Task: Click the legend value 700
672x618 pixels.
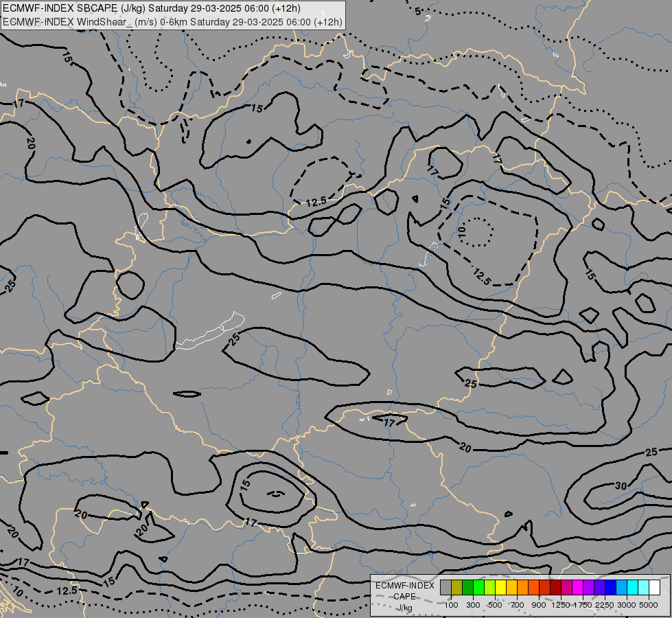Action: click(517, 605)
